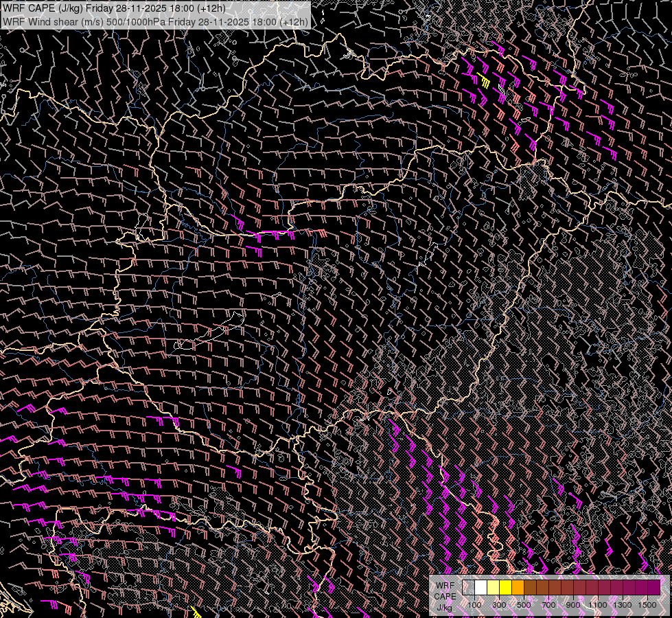Click the 100 legend tick label

(474, 605)
